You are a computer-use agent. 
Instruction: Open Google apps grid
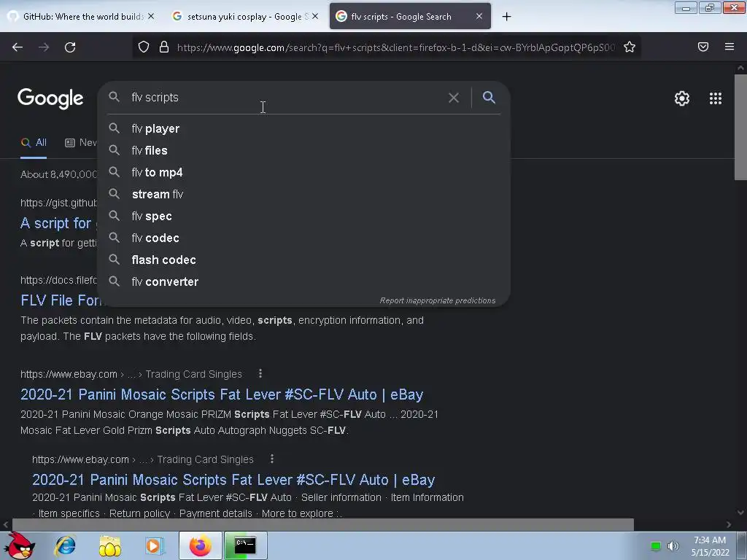click(715, 98)
